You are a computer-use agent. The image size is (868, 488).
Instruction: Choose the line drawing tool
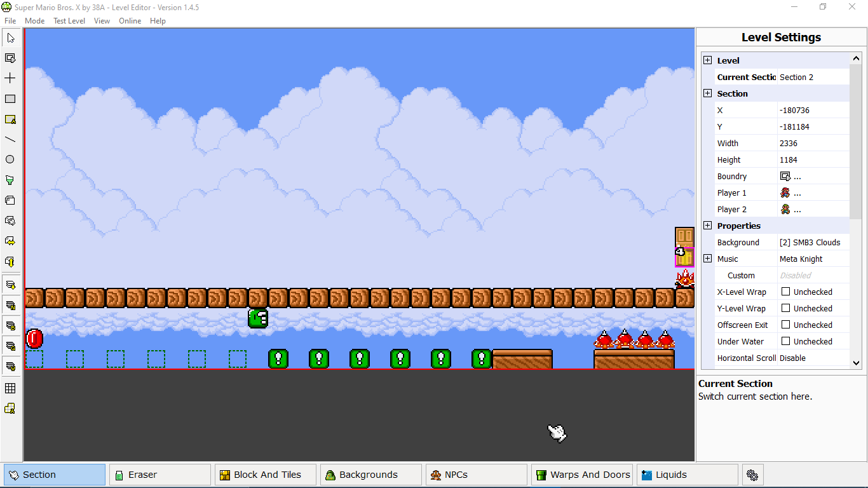tap(10, 140)
